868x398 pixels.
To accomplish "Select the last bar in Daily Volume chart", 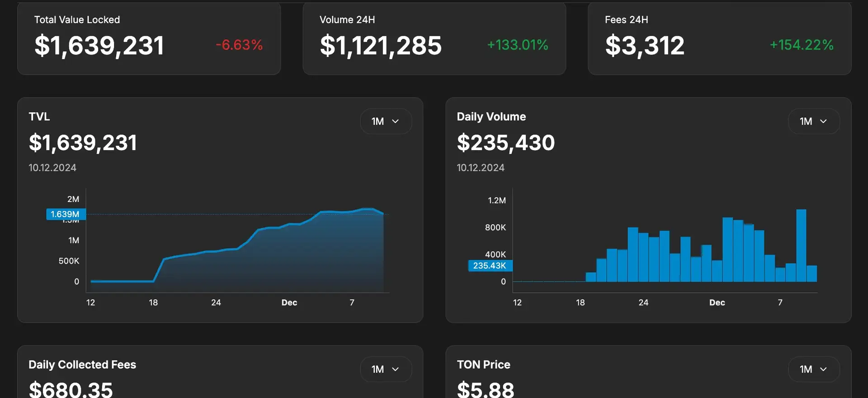I will (x=811, y=274).
